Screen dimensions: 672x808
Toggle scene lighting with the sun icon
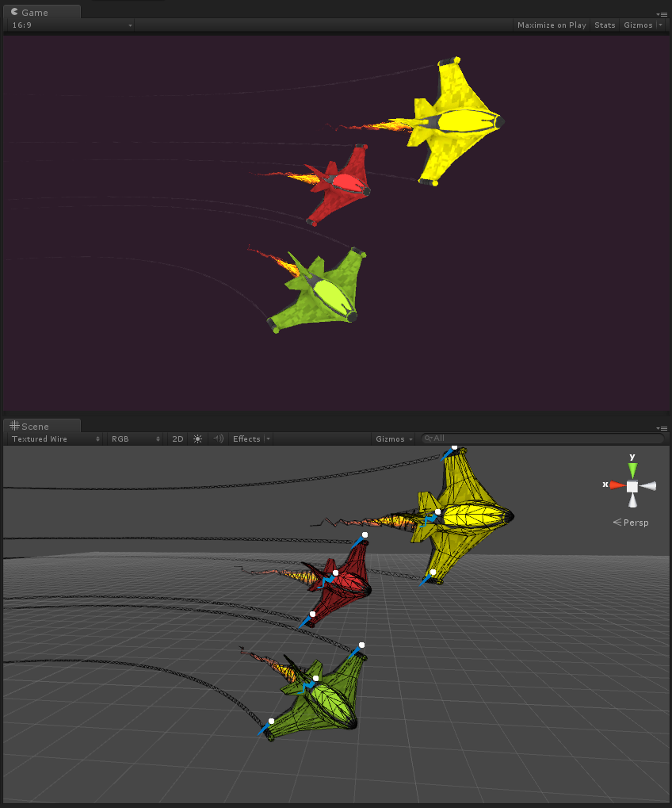pos(197,438)
